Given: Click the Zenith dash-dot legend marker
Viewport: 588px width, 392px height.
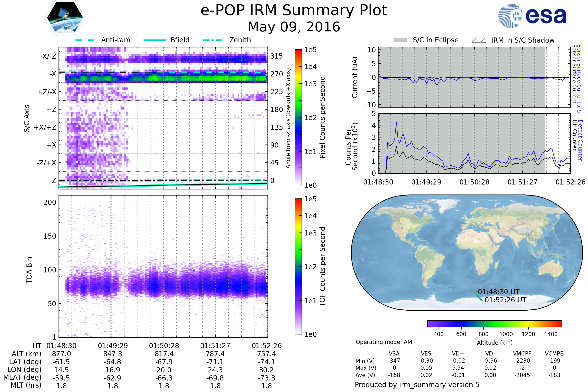Looking at the screenshot, I should point(212,40).
